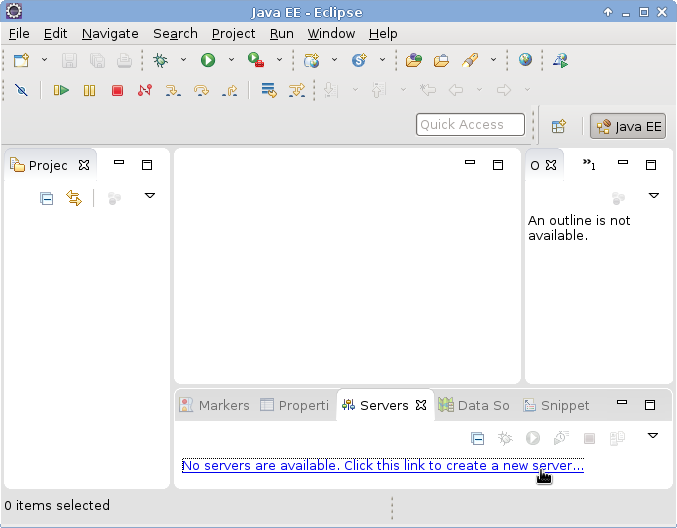
Task: Click the Open Type folder icon
Action: 414,60
